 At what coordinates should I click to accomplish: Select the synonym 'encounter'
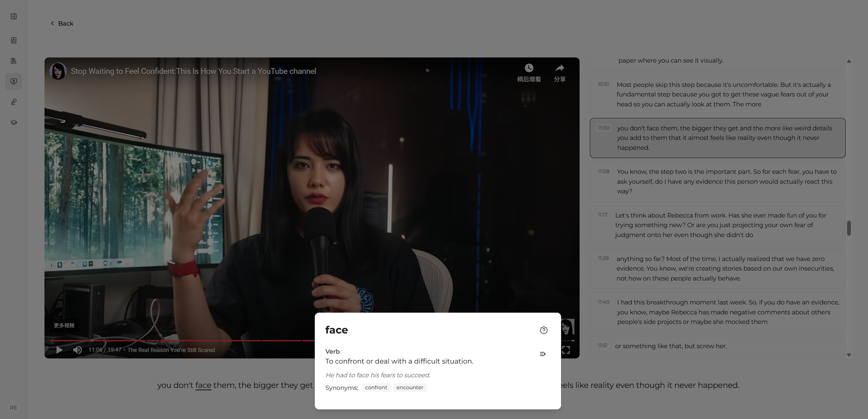click(x=410, y=388)
